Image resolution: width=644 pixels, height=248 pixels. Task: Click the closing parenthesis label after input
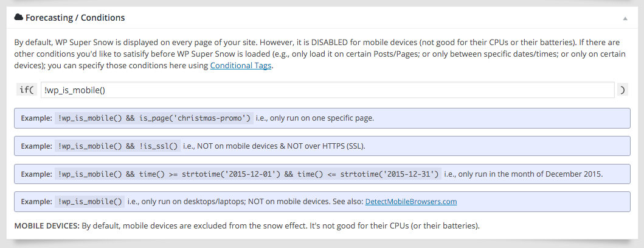(x=623, y=90)
